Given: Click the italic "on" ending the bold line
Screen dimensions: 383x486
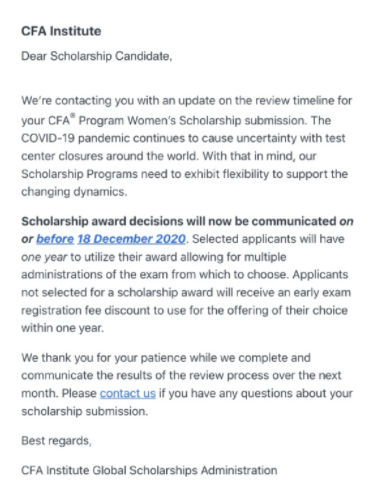Looking at the screenshot, I should (x=346, y=221).
